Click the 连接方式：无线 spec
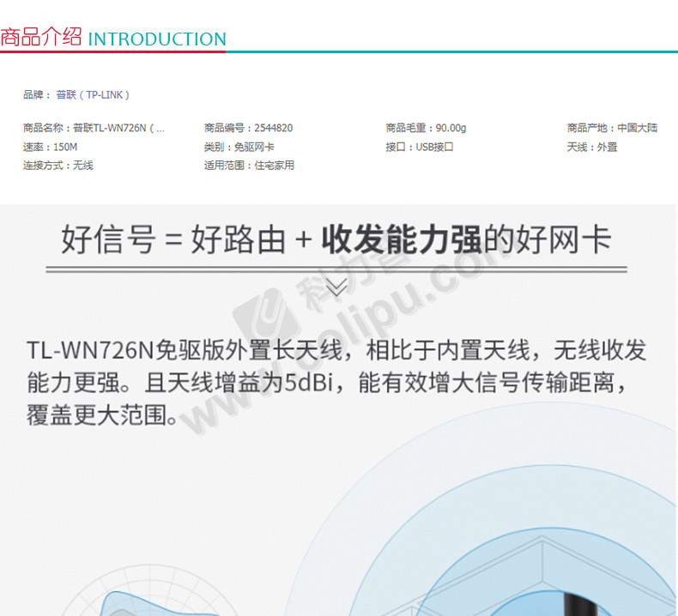678x616 pixels. (58, 165)
